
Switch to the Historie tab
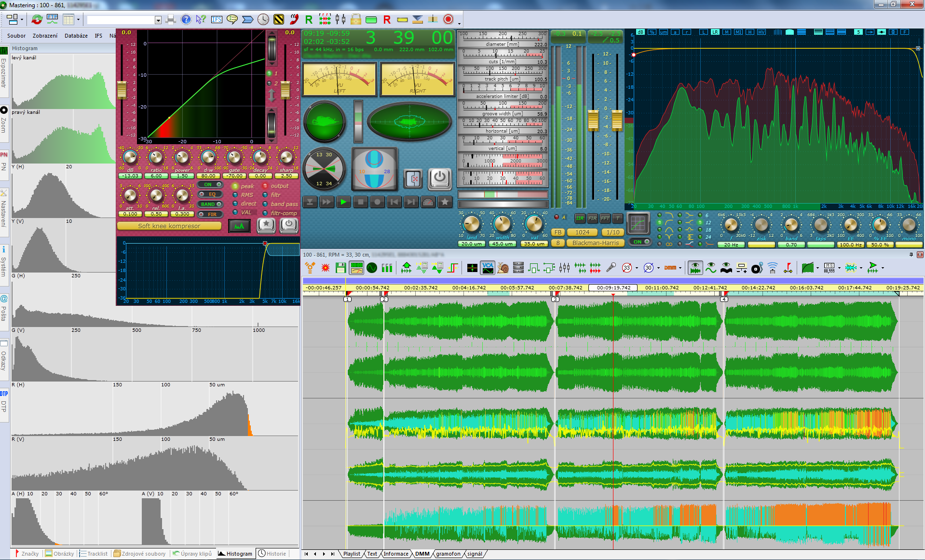tap(272, 554)
